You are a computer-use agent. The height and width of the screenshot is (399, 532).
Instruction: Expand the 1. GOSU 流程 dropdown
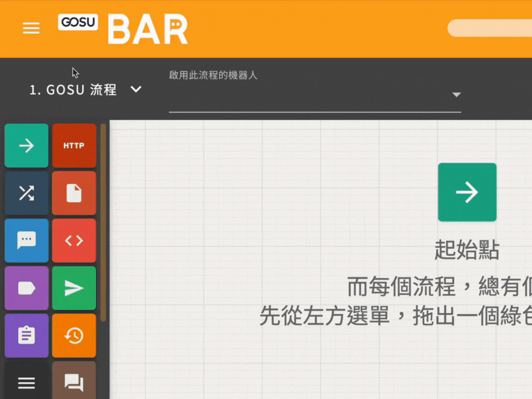[x=73, y=90]
